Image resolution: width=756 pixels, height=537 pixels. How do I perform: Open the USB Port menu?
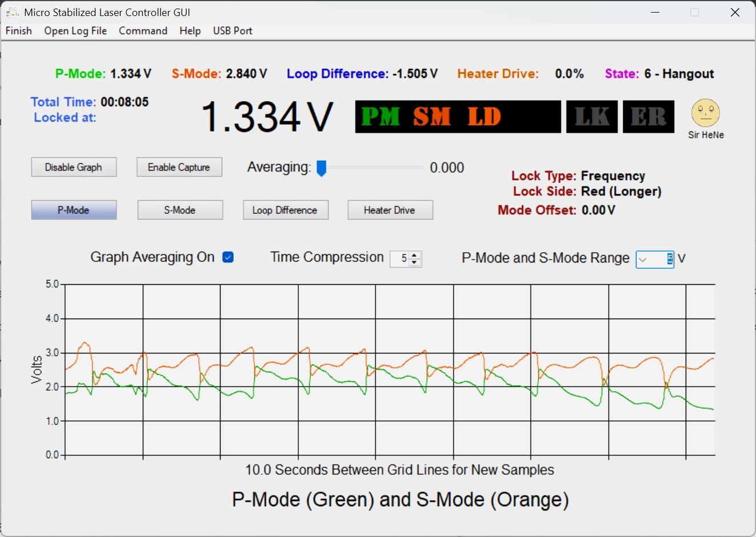tap(233, 31)
